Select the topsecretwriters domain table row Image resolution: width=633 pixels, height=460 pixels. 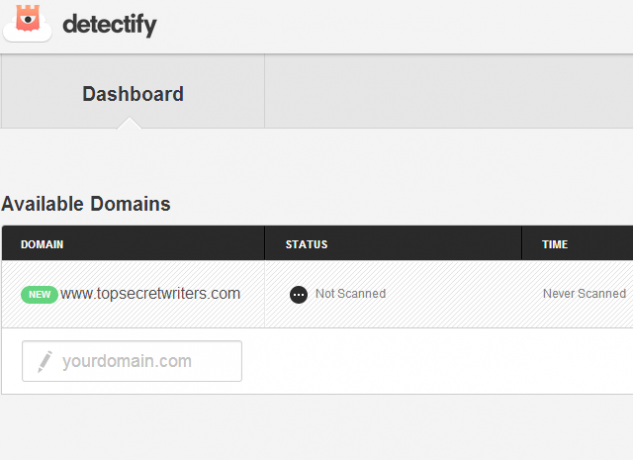317,294
